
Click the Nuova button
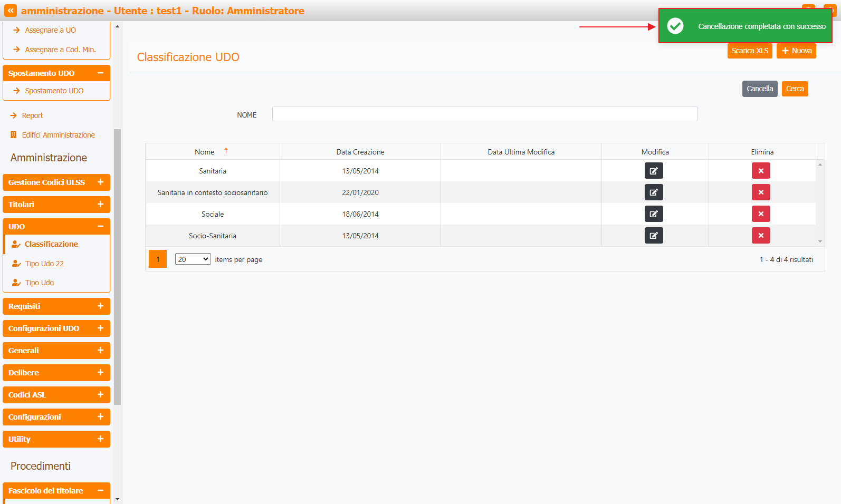click(x=796, y=51)
